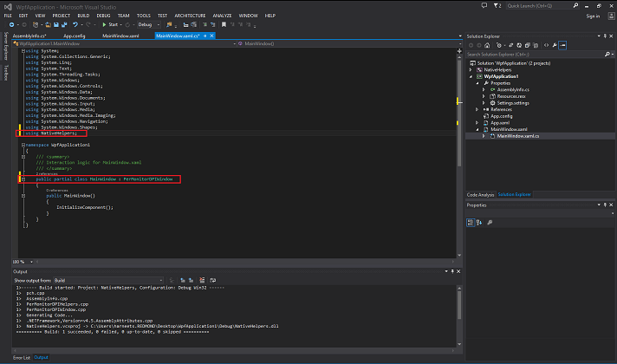The height and width of the screenshot is (364, 617).
Task: Click the Open File folder icon
Action: (48, 25)
